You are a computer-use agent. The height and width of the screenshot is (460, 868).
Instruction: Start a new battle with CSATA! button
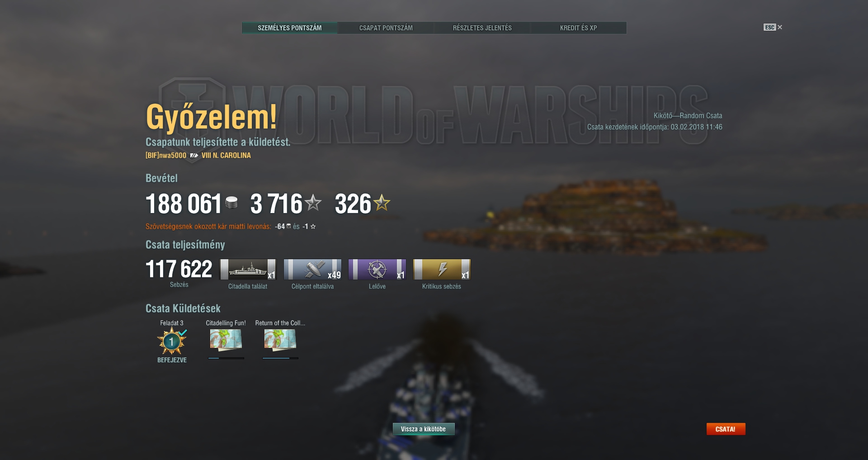(726, 429)
